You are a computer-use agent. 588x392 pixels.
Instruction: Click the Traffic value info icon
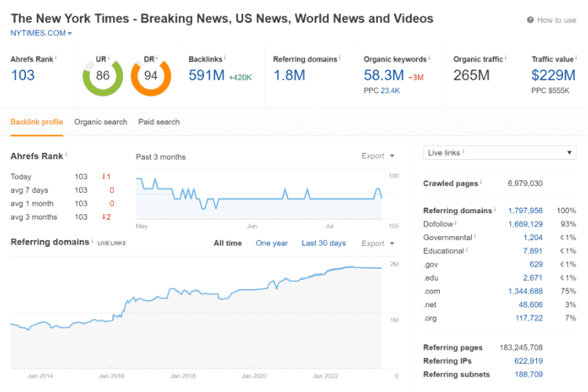tap(576, 57)
